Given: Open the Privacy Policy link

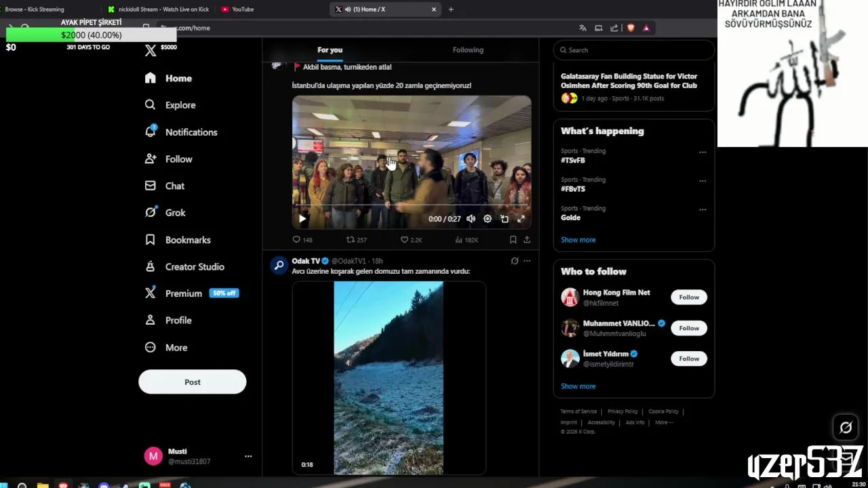Looking at the screenshot, I should click(x=623, y=411).
